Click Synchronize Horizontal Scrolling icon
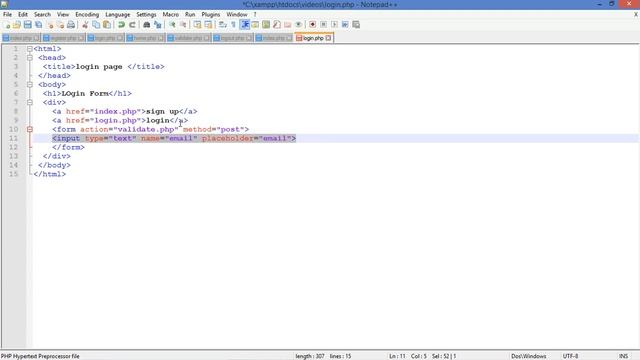 click(x=208, y=25)
